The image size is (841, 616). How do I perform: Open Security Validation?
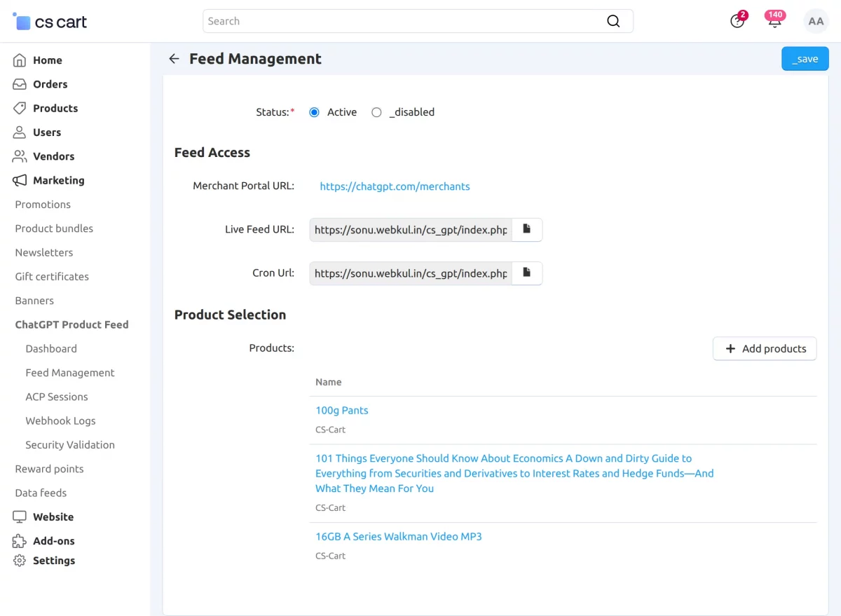click(x=70, y=445)
